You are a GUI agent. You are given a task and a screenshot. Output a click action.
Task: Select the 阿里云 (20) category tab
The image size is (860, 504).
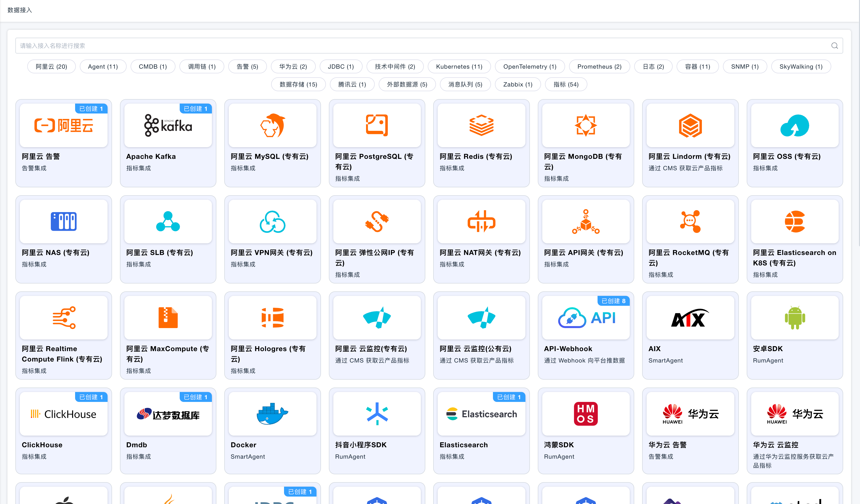(x=51, y=67)
